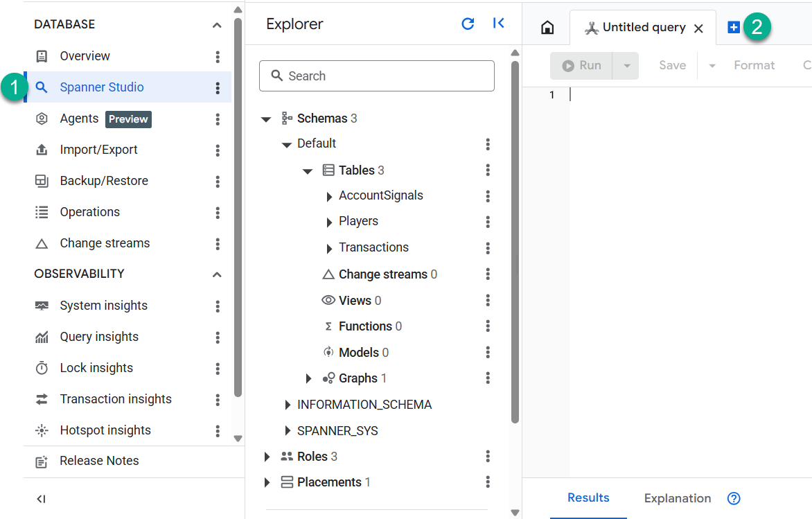Click the Lock insights clock icon
812x519 pixels.
coord(42,367)
